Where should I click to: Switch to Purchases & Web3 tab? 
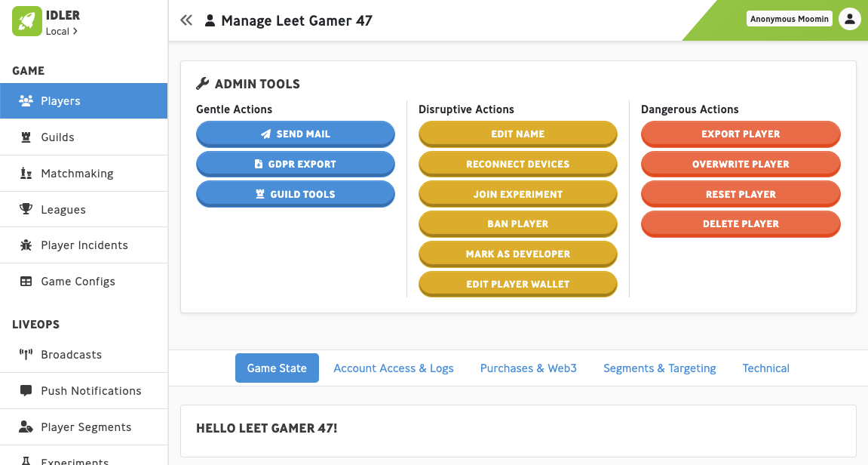point(528,368)
